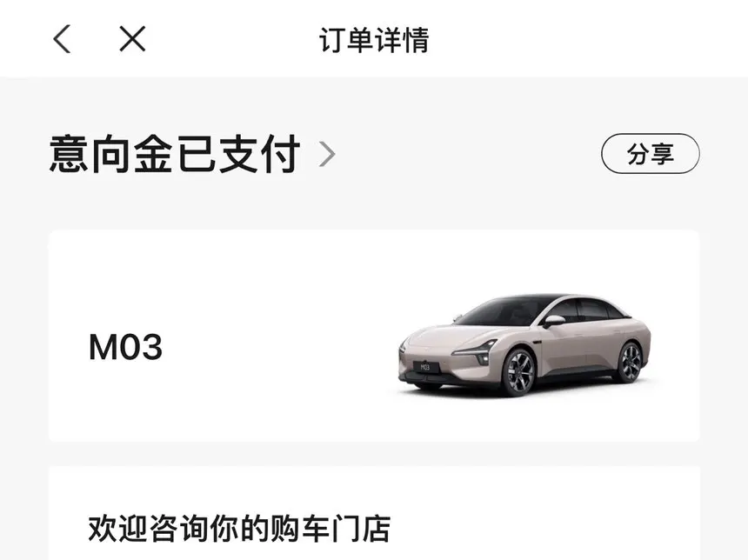Click the front wheel of the car

(x=518, y=371)
